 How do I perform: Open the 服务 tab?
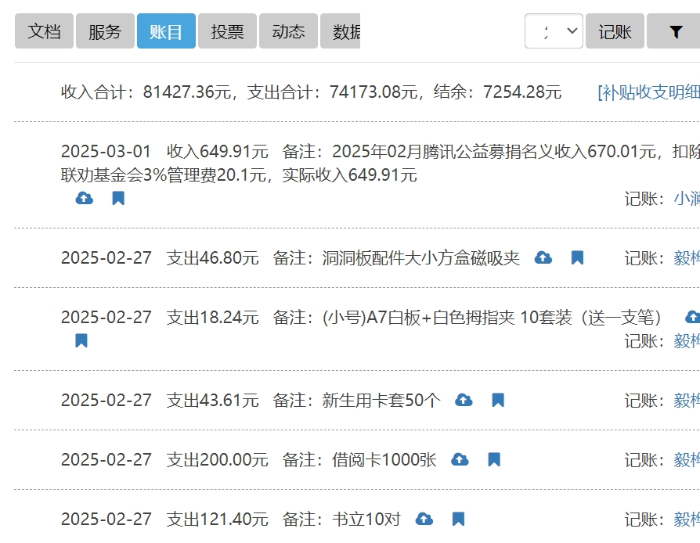tap(105, 31)
